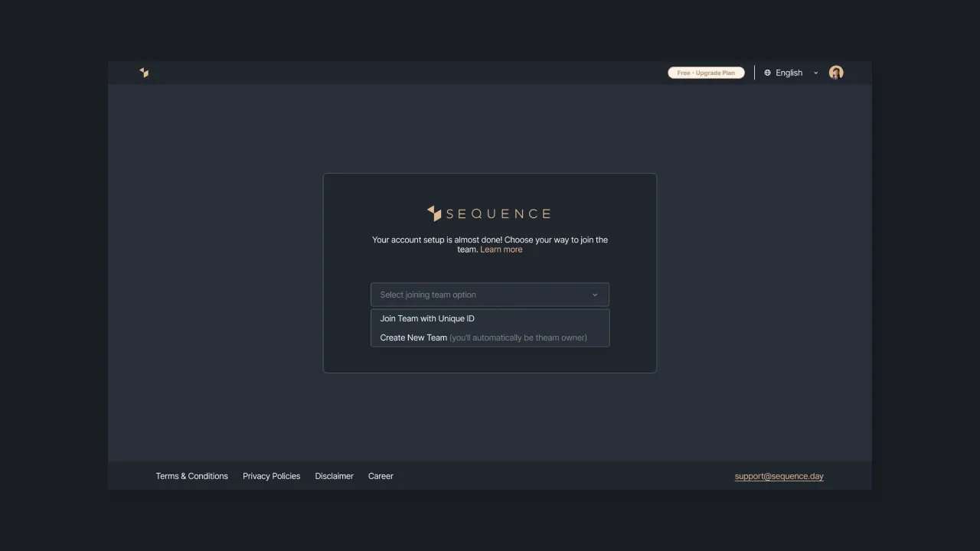Open Privacy Policies footer link
Viewport: 980px width, 551px height.
(272, 476)
